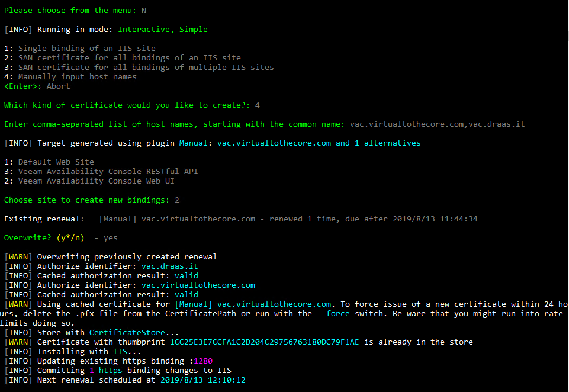
Task: Click the magenta port number 1280
Action: coord(203,361)
